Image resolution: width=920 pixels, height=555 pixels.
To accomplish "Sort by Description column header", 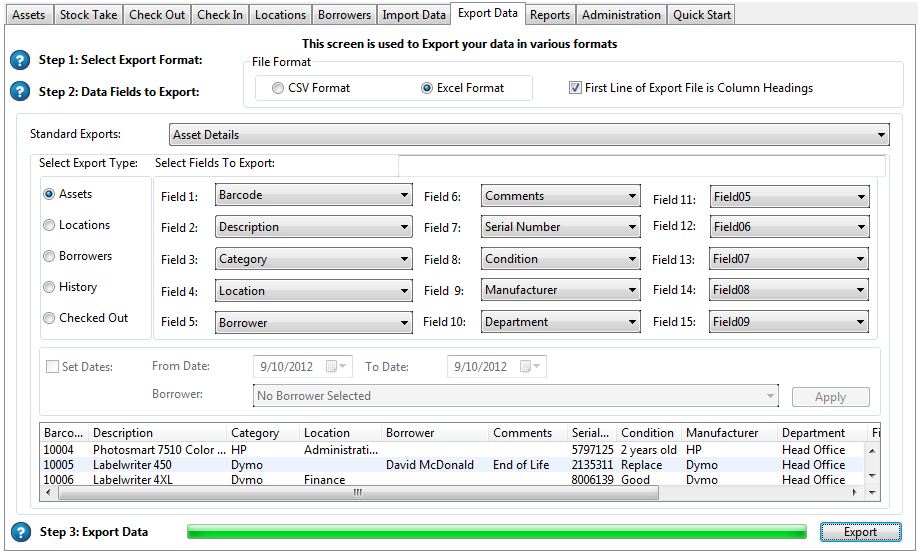I will (x=123, y=433).
